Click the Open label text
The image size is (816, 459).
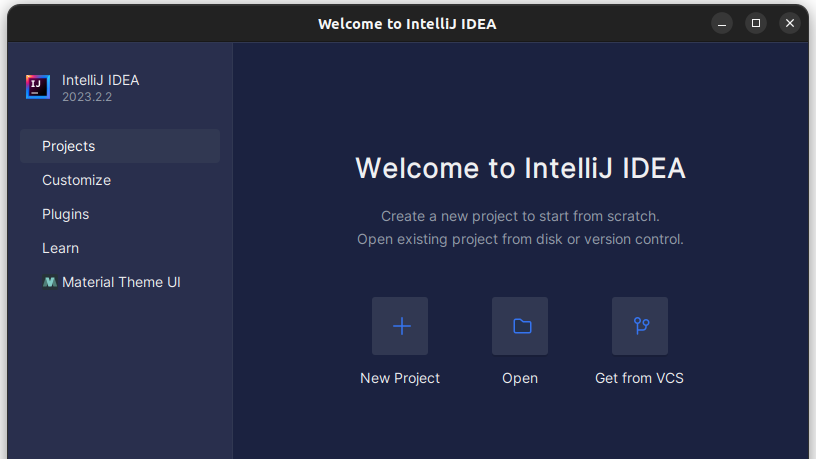[x=520, y=378]
